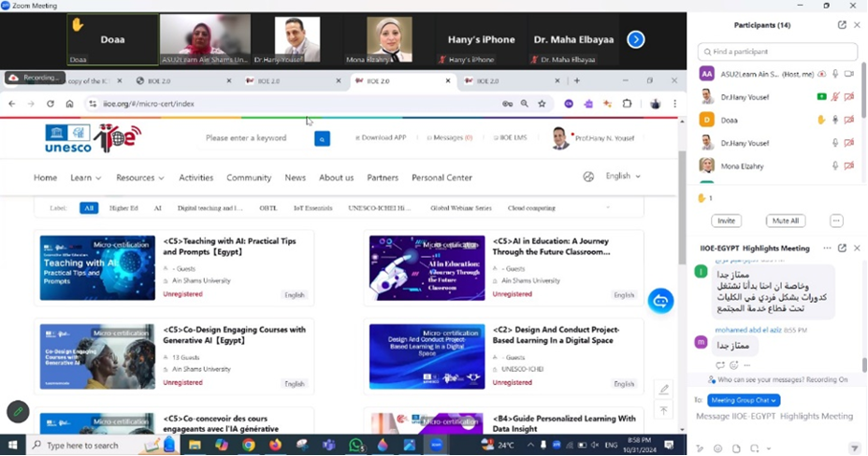Viewport: 868px width, 456px height.
Task: Click the blue search button on IIOE site
Action: [322, 138]
